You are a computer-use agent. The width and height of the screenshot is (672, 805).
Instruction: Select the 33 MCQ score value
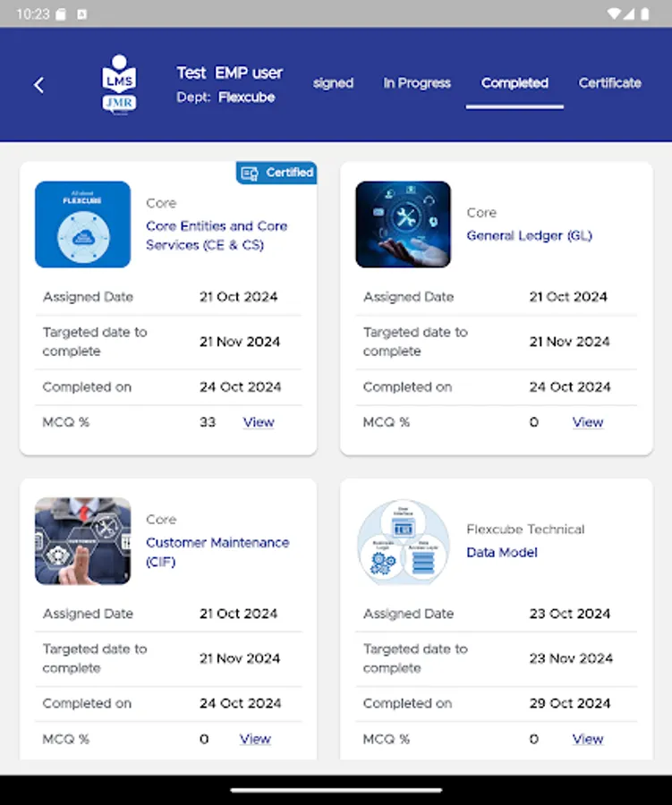[x=208, y=422]
